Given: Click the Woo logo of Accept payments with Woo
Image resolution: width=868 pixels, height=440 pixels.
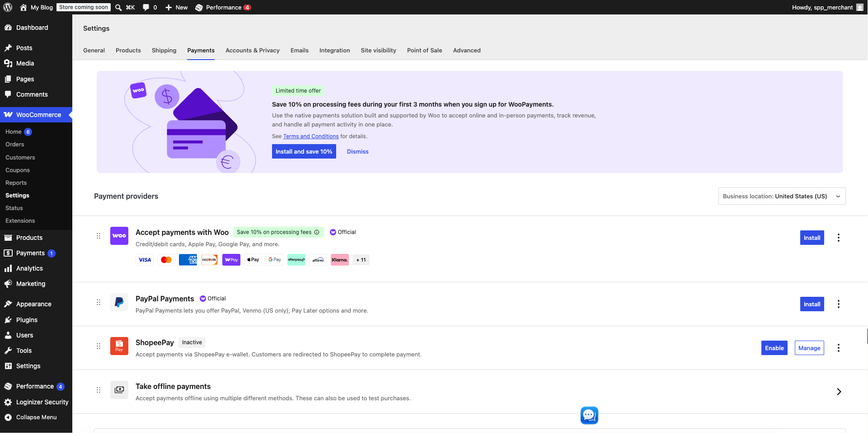Looking at the screenshot, I should (x=119, y=236).
